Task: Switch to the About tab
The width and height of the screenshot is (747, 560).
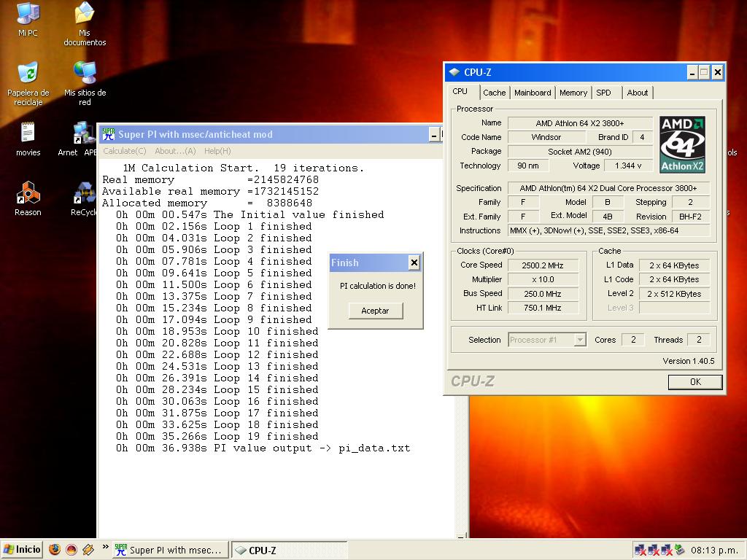Action: [x=638, y=93]
